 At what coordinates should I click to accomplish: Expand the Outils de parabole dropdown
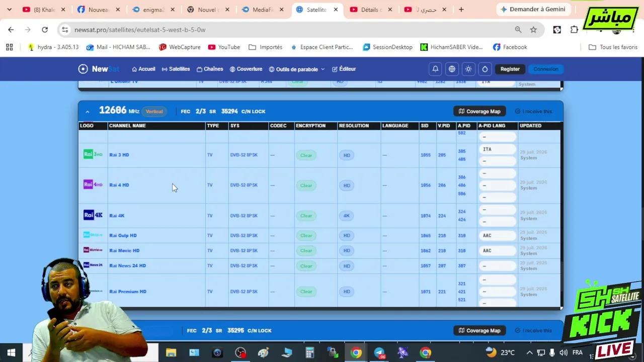pos(297,69)
